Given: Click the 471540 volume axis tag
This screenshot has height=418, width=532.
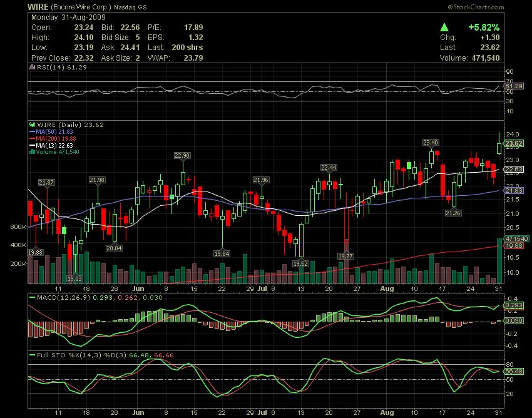Looking at the screenshot, I should (x=516, y=239).
